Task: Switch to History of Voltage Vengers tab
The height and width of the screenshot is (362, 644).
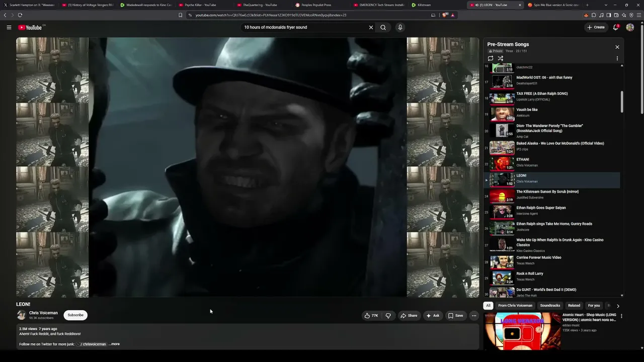Action: (x=88, y=5)
